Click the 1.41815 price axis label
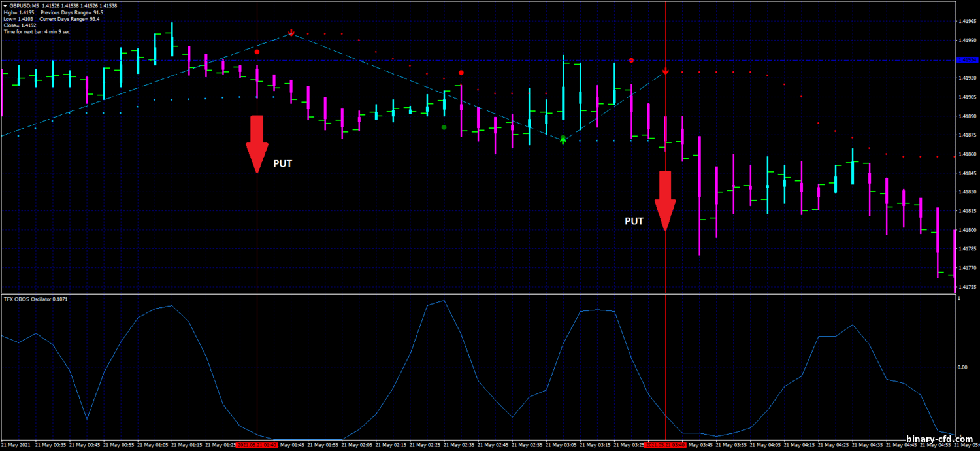The height and width of the screenshot is (451, 980). click(967, 211)
